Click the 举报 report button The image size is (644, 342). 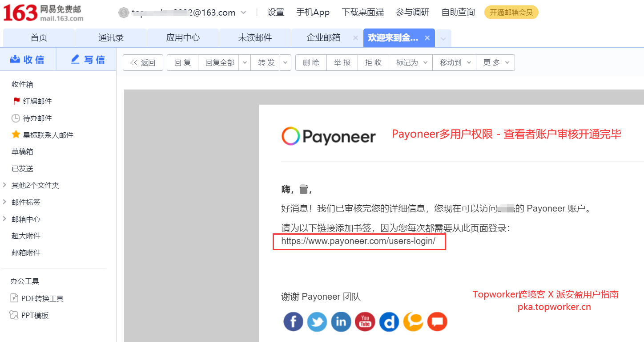342,63
